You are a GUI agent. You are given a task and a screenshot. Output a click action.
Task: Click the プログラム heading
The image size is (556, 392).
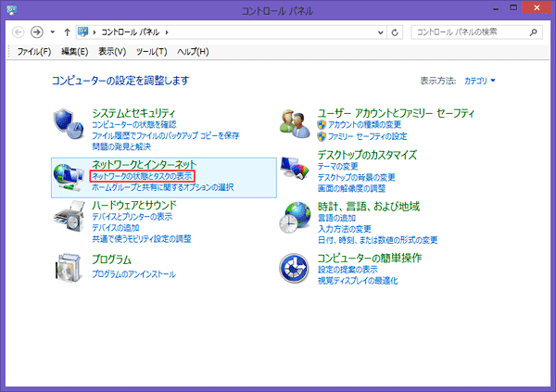point(111,259)
